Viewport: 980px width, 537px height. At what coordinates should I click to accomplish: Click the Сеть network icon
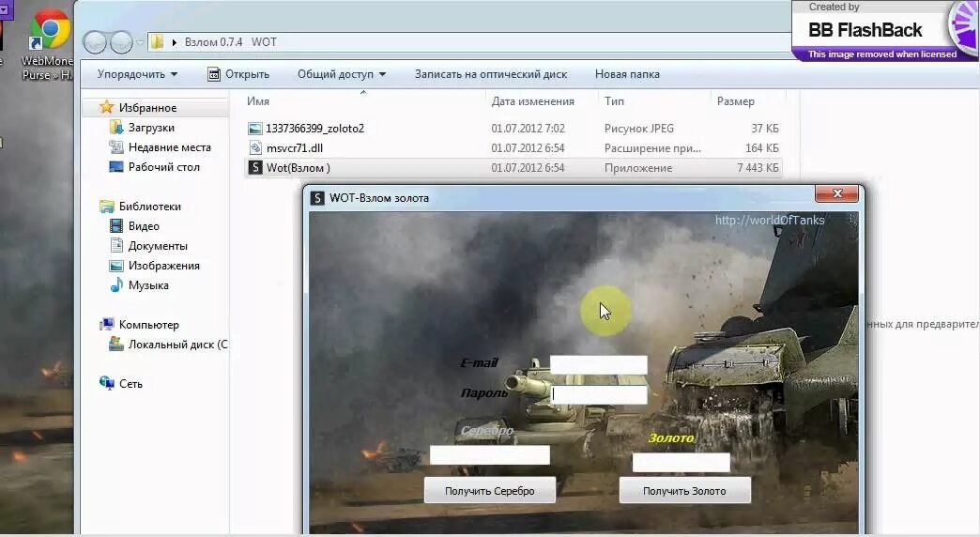(x=107, y=383)
